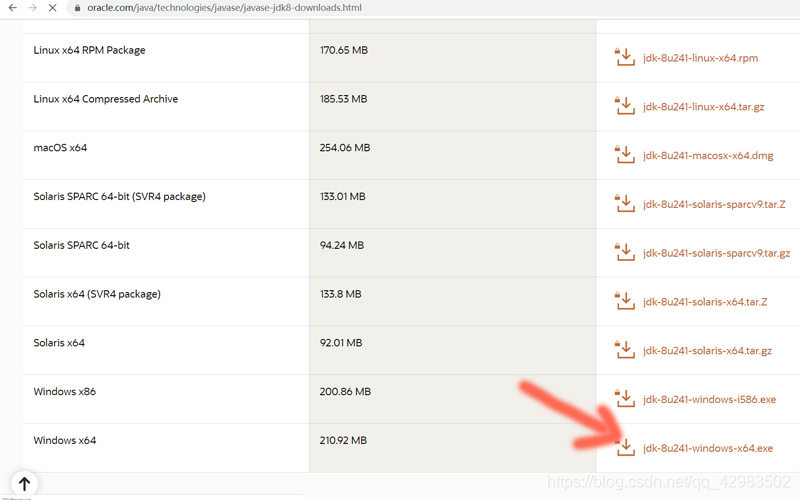Image resolution: width=800 pixels, height=500 pixels.
Task: Select 'macOS x64' row label
Action: [x=60, y=147]
